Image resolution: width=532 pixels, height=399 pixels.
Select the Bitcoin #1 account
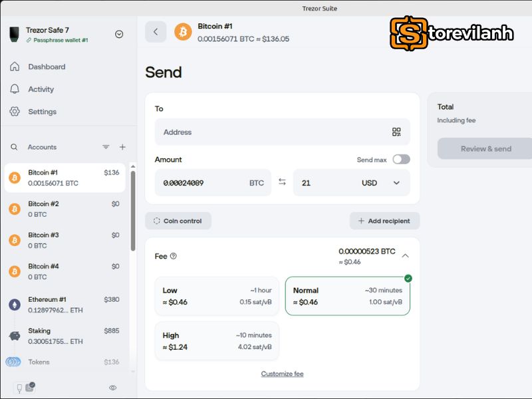(x=65, y=178)
